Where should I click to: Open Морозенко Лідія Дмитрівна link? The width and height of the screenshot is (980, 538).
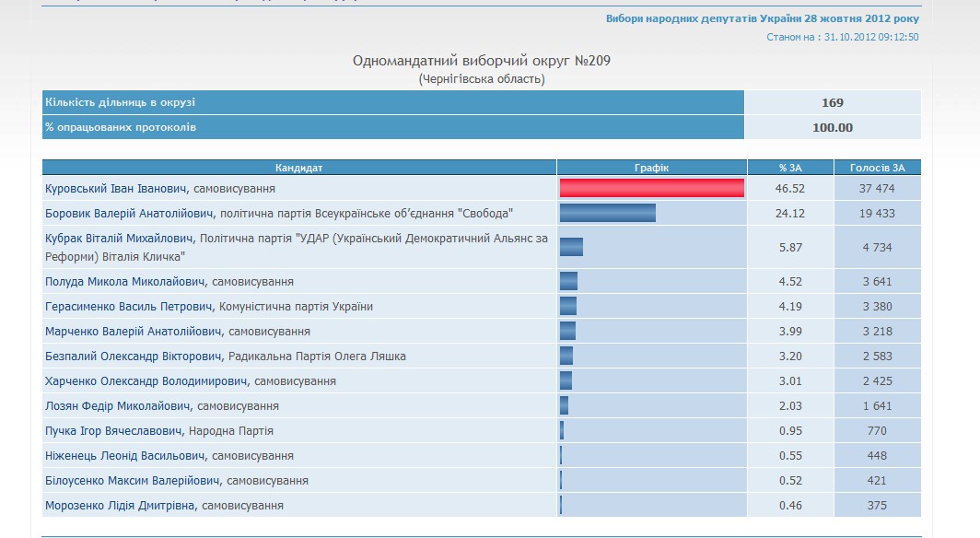coord(121,506)
